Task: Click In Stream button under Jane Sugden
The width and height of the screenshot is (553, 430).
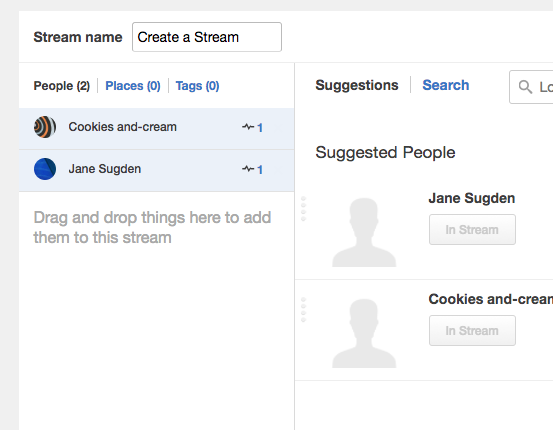Action: 472,230
